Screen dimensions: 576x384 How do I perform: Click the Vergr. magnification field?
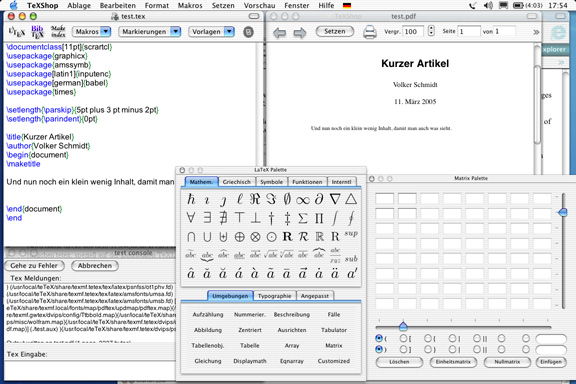[413, 32]
